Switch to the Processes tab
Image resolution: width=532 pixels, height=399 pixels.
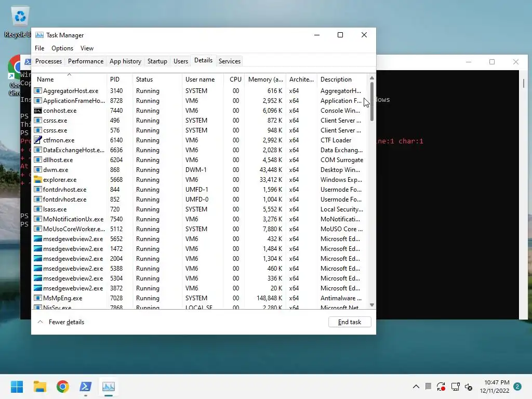(x=48, y=61)
